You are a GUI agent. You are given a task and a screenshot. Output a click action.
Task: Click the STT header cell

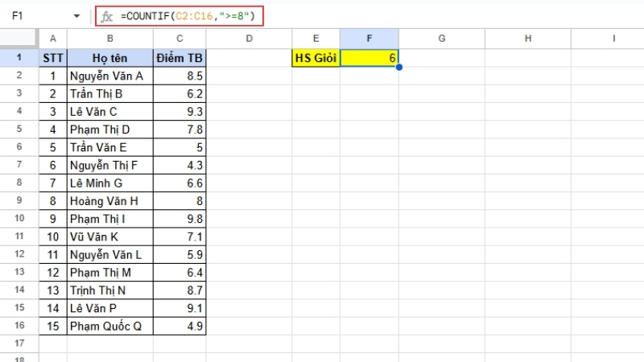53,58
